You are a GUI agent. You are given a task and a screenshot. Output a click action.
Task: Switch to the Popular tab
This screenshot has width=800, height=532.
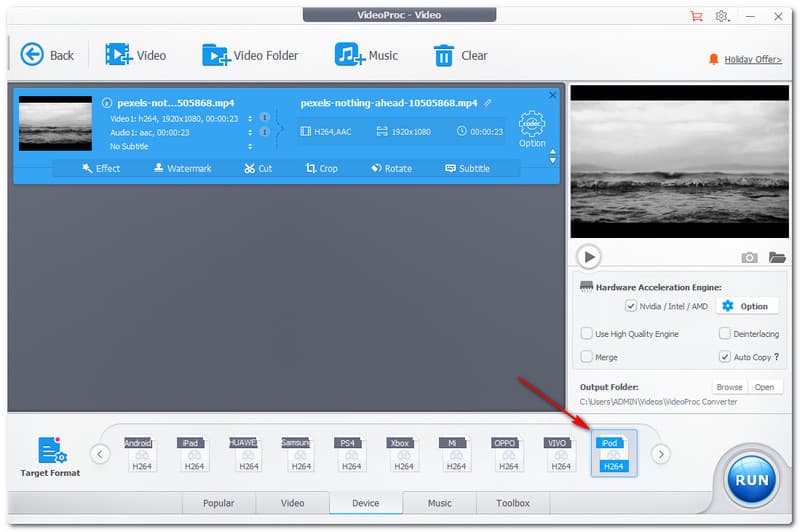point(218,503)
